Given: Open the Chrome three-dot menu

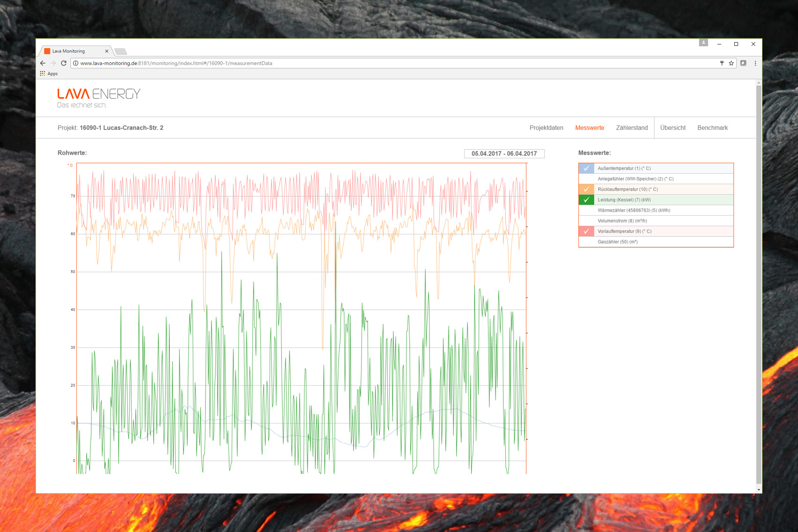Looking at the screenshot, I should click(x=755, y=63).
